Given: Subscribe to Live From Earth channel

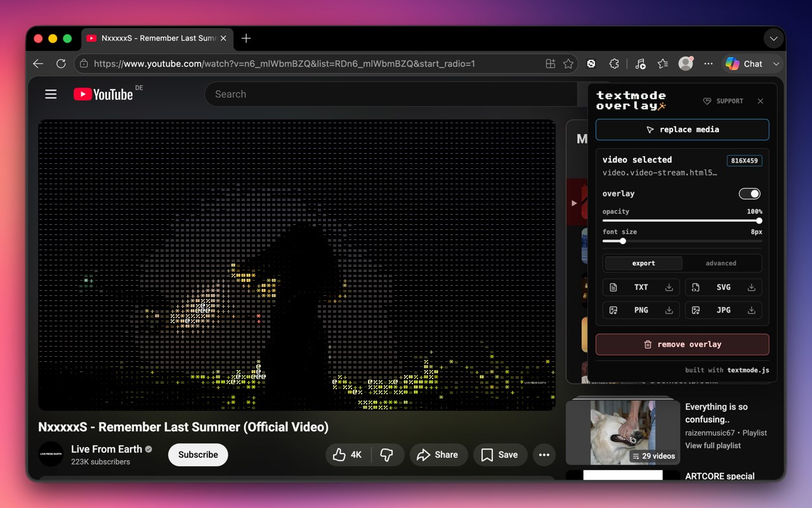Looking at the screenshot, I should tap(198, 455).
